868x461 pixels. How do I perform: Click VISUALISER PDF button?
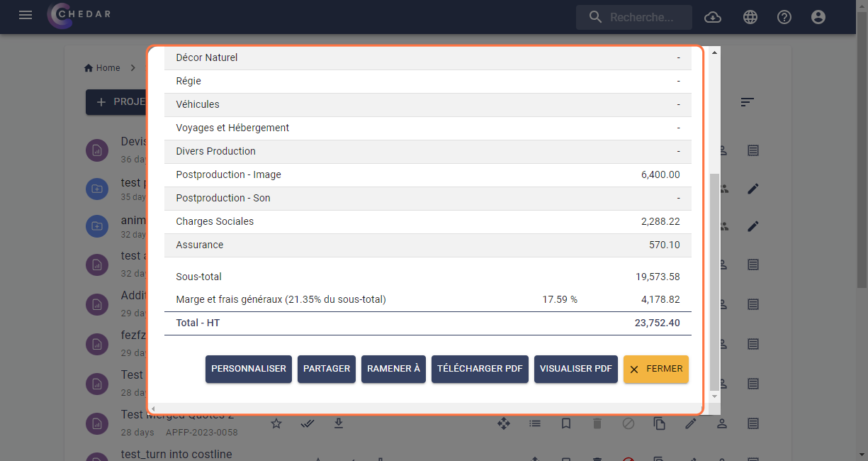click(x=576, y=369)
